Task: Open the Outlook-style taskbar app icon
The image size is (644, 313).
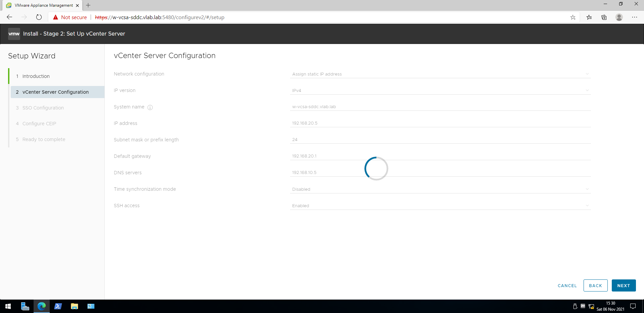Action: (91, 306)
